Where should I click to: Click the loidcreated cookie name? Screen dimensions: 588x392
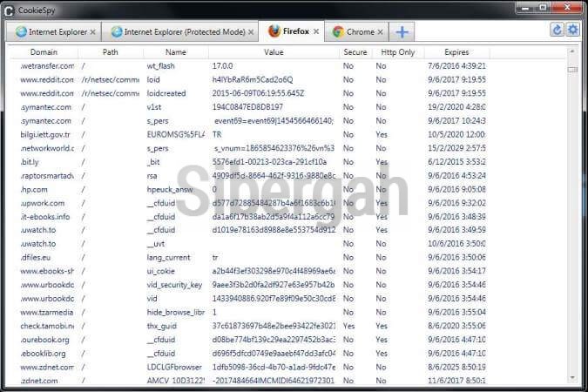pos(166,93)
